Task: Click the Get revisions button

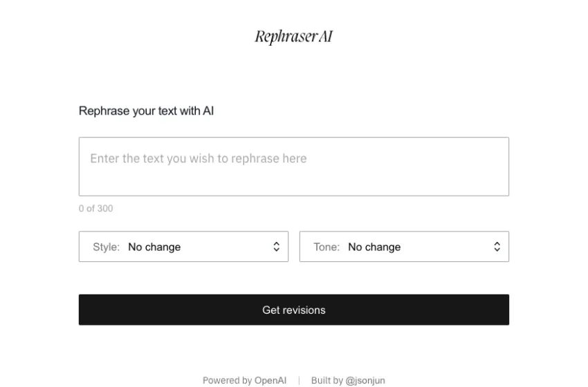Action: coord(293,310)
